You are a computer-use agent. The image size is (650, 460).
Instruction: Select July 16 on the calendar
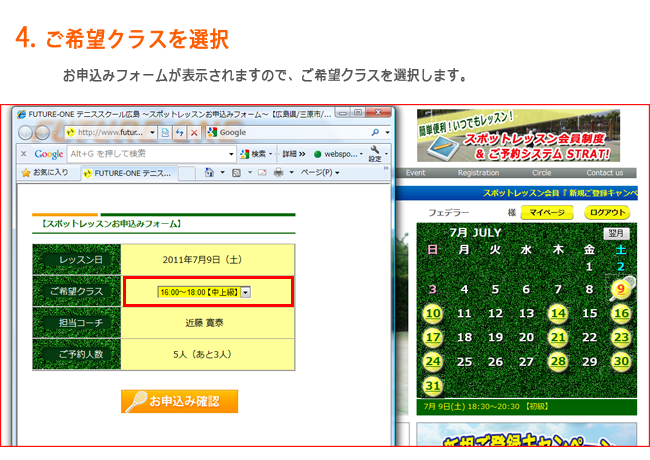[621, 314]
